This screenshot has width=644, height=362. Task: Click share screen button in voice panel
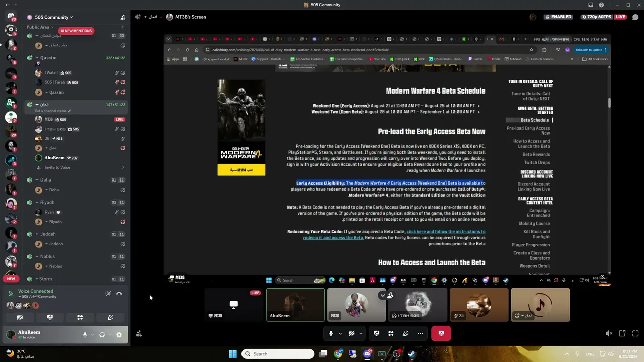50,317
